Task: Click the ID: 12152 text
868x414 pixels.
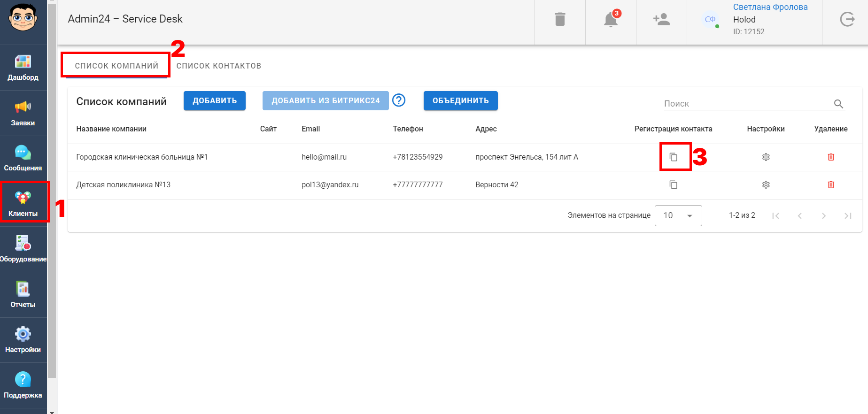Action: coord(749,32)
